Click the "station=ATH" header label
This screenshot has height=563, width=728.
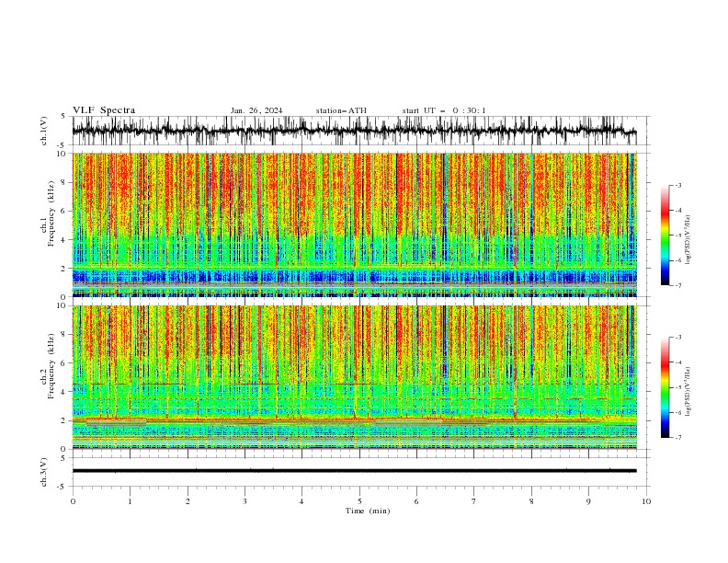tap(341, 110)
